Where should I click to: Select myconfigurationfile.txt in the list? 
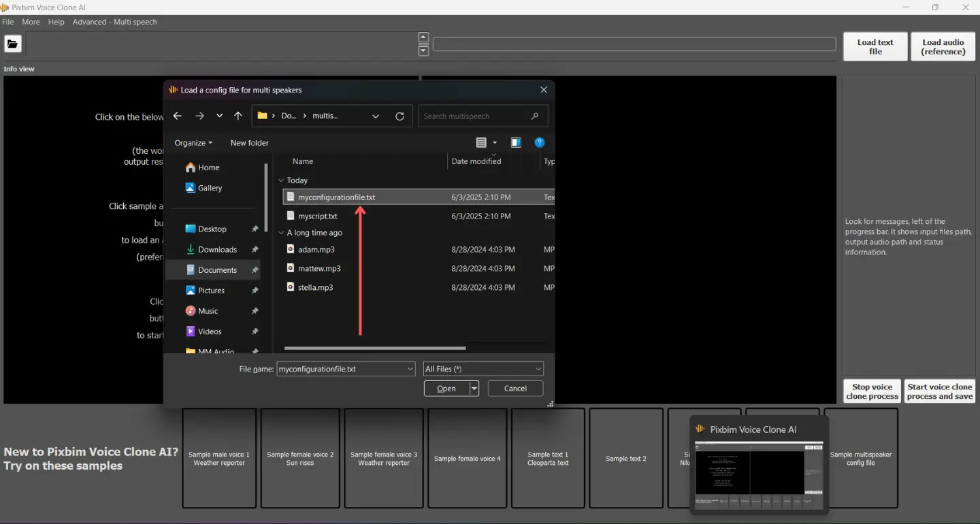419,197
